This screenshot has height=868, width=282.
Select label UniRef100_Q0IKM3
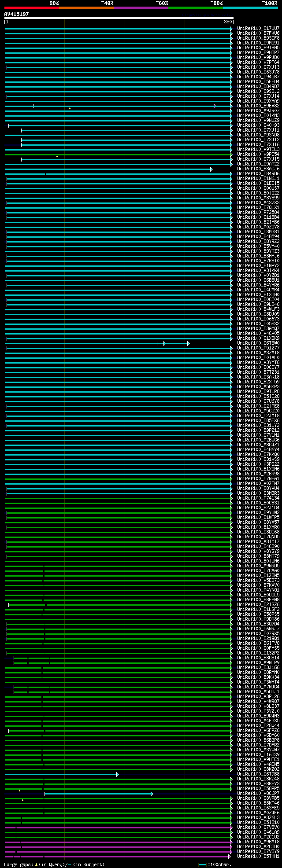[258, 116]
